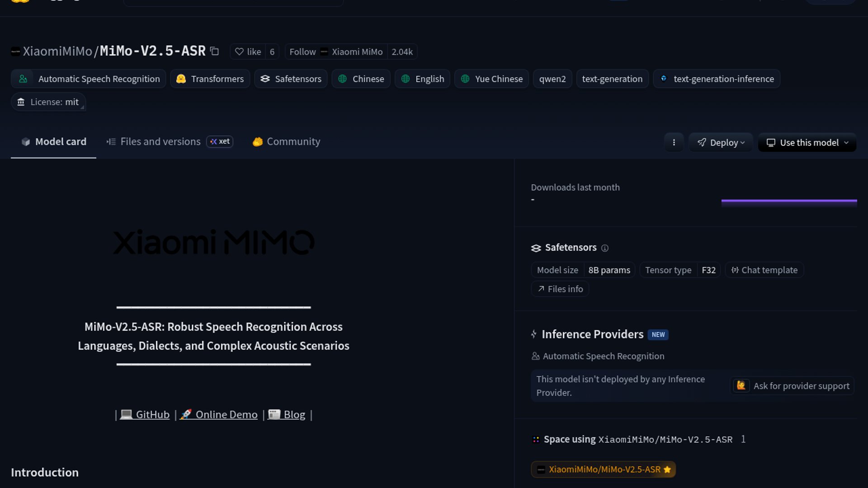
Task: Expand the Deploy dropdown
Action: click(x=721, y=142)
